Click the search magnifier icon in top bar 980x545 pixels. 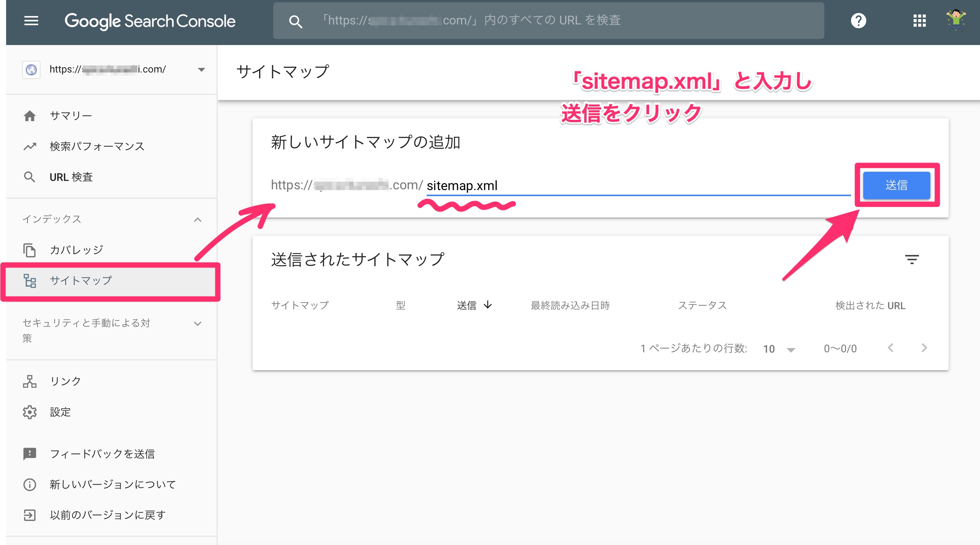point(296,22)
